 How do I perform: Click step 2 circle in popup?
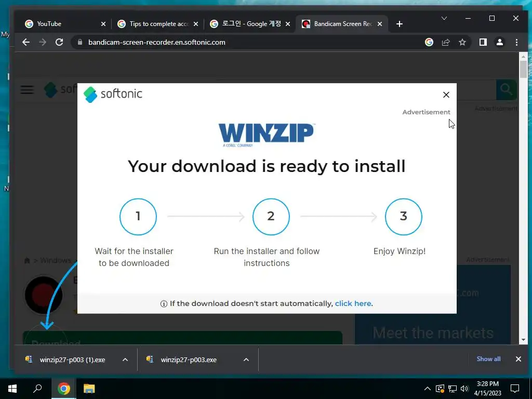271,217
